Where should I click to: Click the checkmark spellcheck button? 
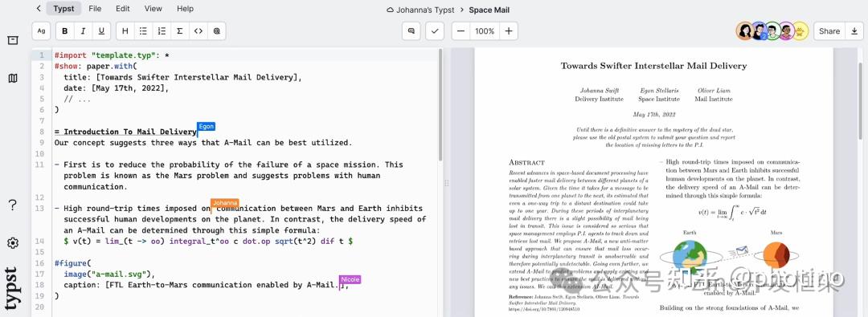pyautogui.click(x=435, y=31)
